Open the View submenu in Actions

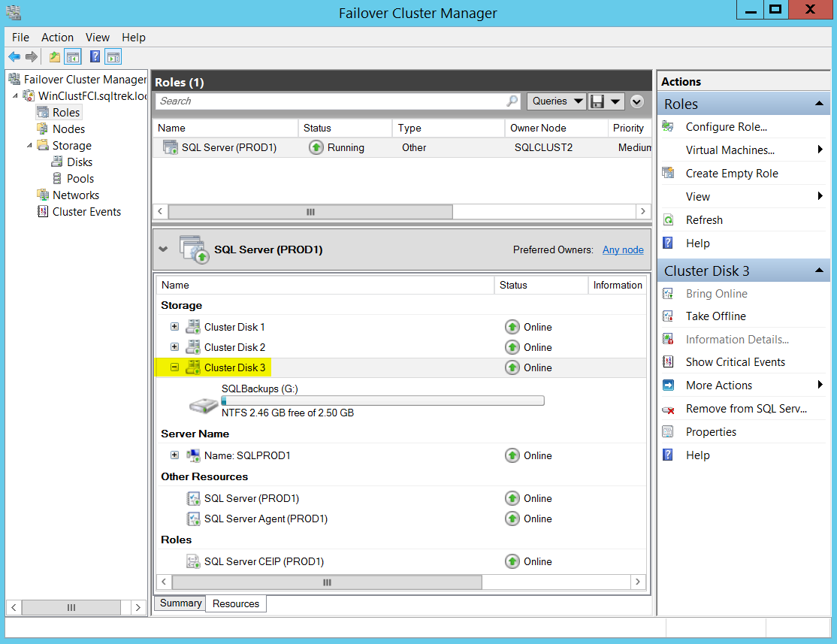(698, 197)
